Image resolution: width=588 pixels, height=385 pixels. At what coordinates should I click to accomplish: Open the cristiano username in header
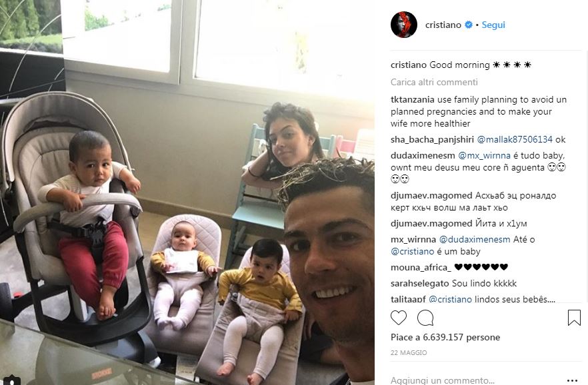click(x=443, y=25)
